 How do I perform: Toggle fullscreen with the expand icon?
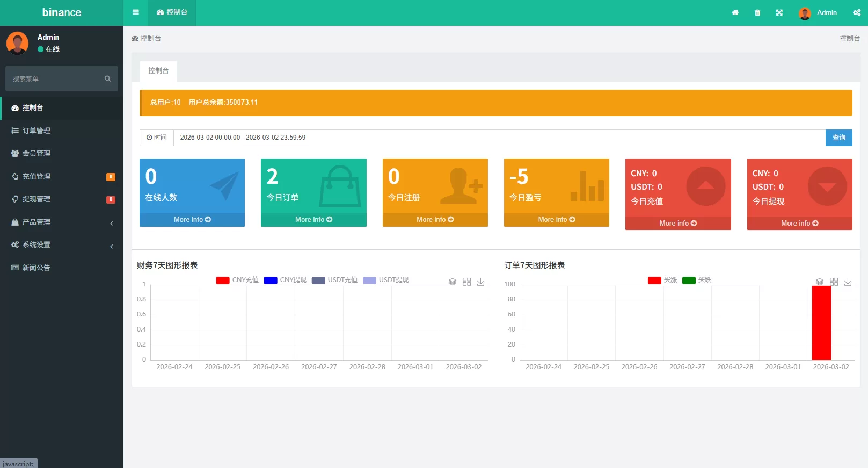[779, 13]
